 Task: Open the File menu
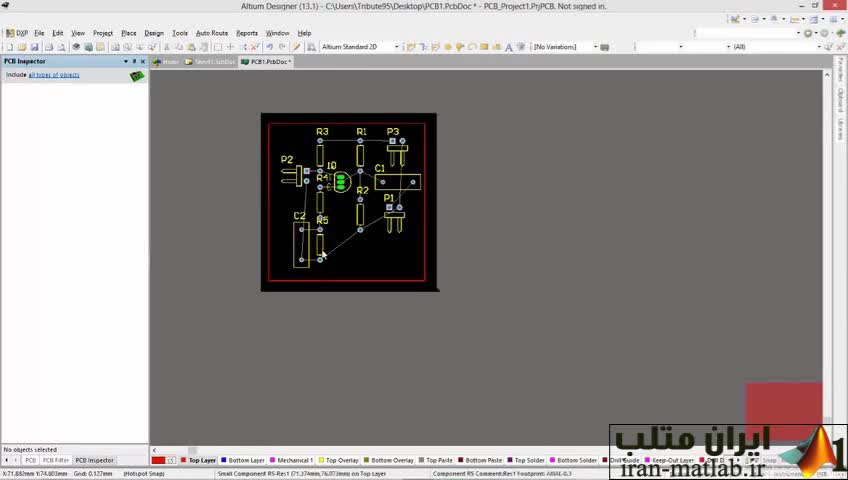coord(39,33)
